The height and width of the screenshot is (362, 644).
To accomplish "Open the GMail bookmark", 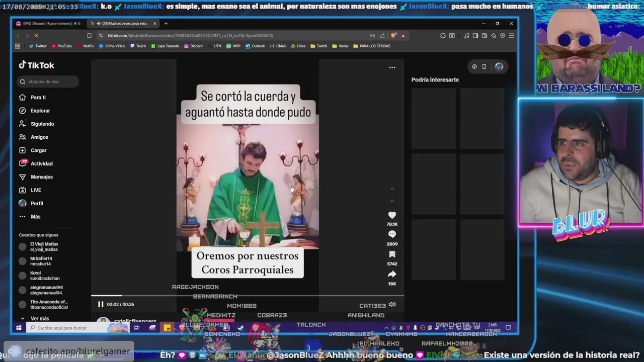I will click(x=278, y=46).
